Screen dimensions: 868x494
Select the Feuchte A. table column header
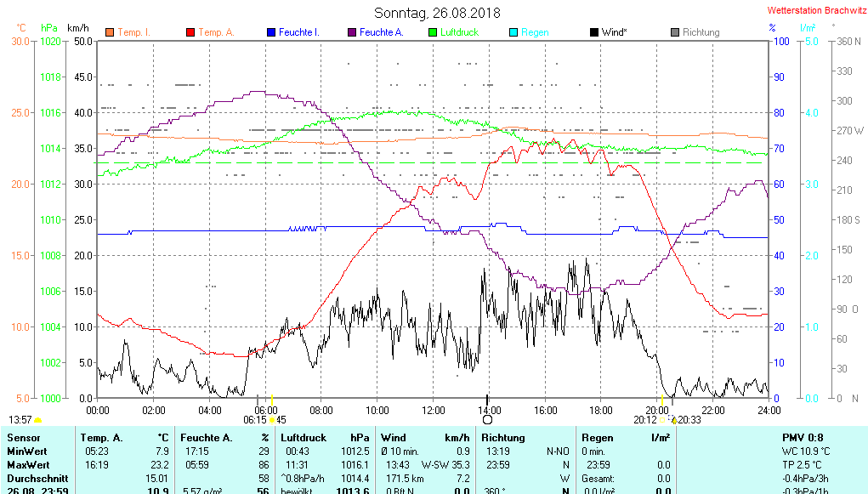click(206, 438)
